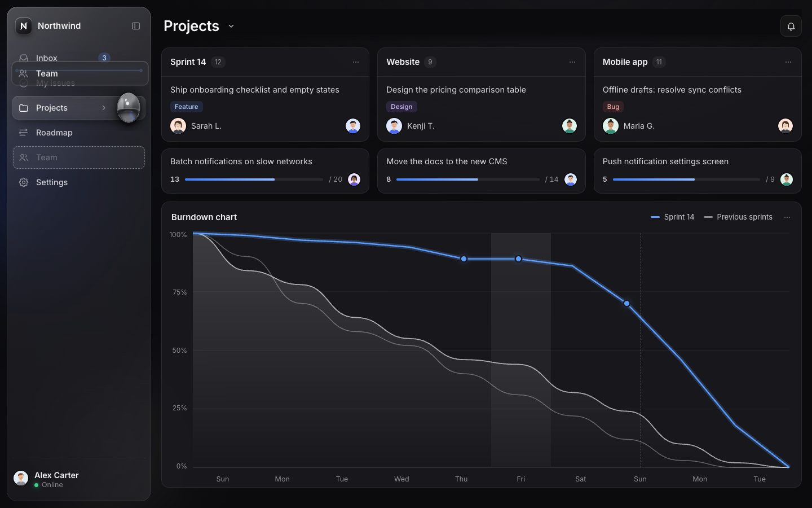The width and height of the screenshot is (812, 508).
Task: Open "Ship onboarding checklist and empty states" task
Action: [x=255, y=90]
